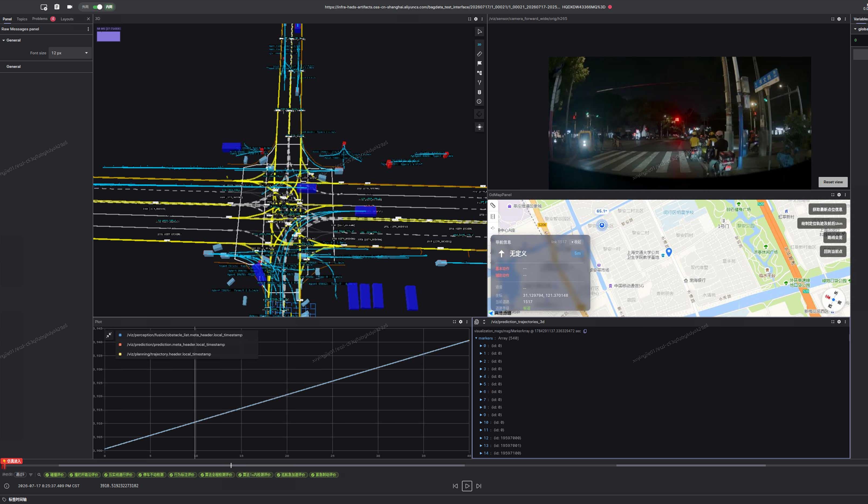This screenshot has width=868, height=504.
Task: Click the 路线全览 map button
Action: tap(834, 238)
